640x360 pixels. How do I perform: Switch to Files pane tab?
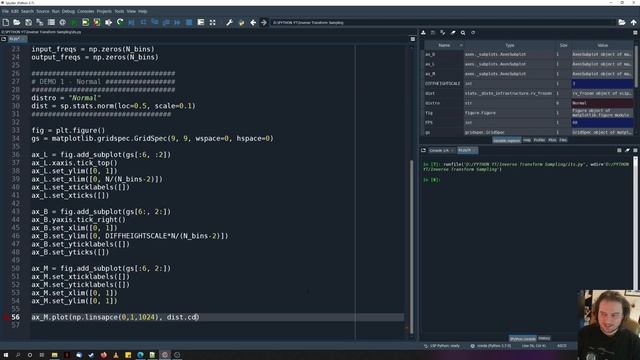[563, 140]
